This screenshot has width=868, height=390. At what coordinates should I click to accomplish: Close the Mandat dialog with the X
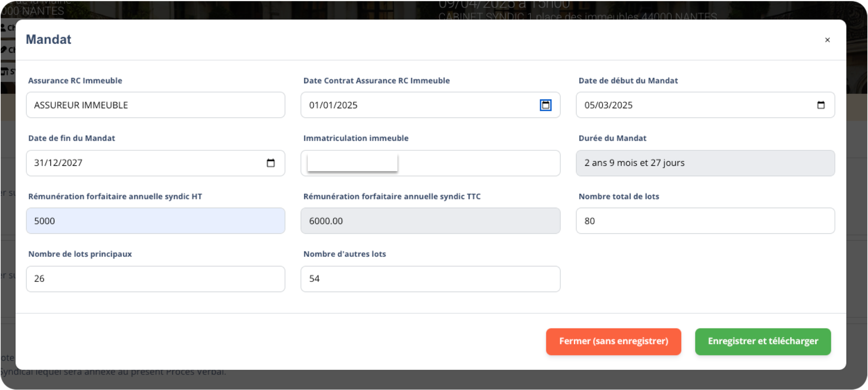pos(827,40)
